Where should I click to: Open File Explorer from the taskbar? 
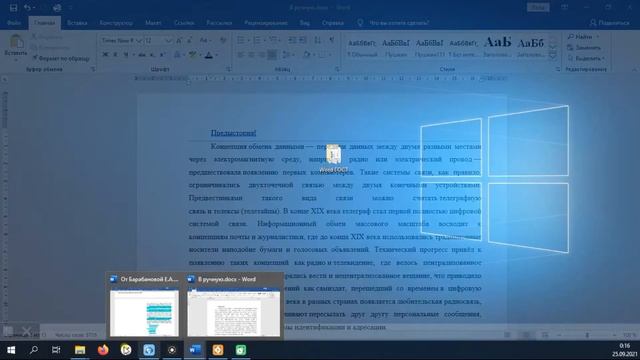coord(80,350)
